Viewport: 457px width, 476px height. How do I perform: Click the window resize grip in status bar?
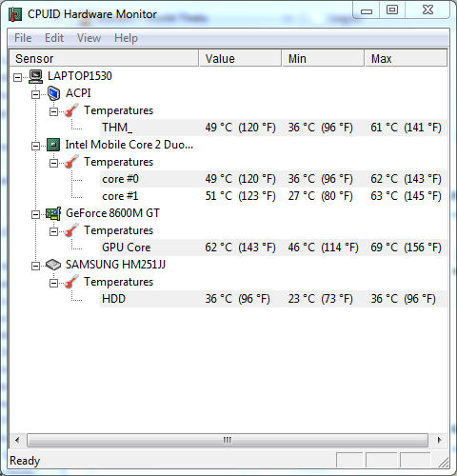pos(443,463)
